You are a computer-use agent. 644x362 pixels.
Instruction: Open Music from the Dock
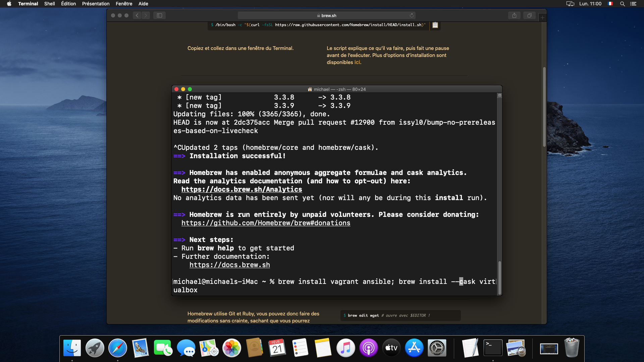pos(346,348)
